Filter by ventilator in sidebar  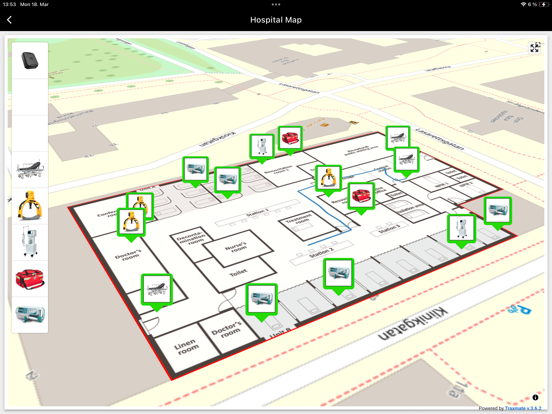click(30, 242)
